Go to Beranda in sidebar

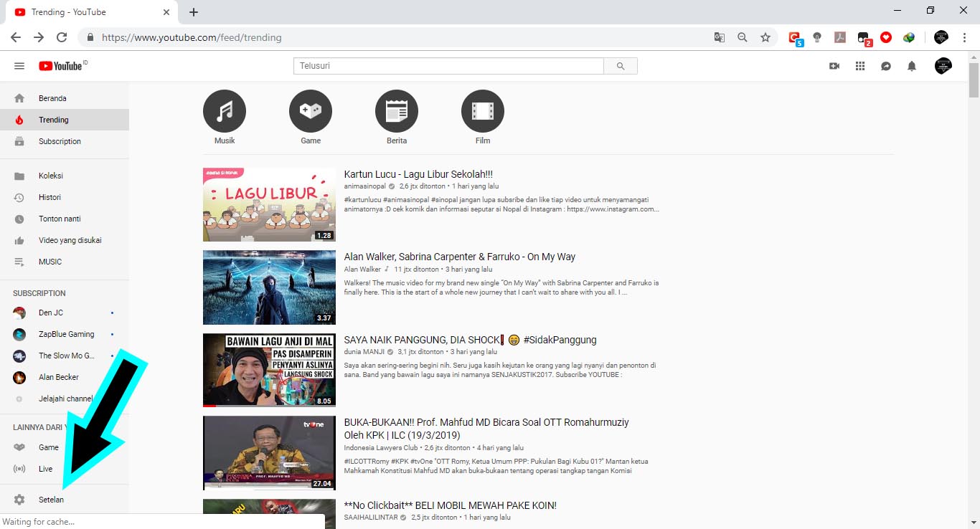tap(52, 98)
